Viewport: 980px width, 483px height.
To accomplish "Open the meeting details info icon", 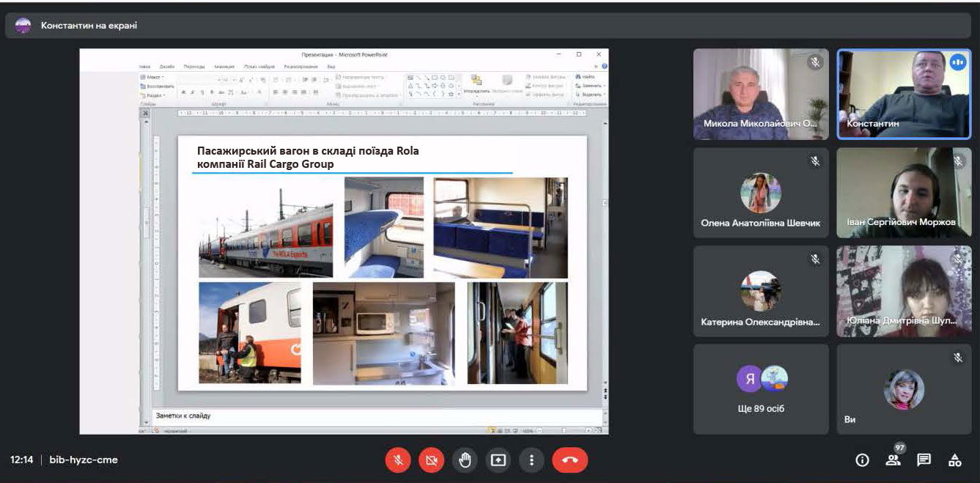I will pyautogui.click(x=862, y=460).
